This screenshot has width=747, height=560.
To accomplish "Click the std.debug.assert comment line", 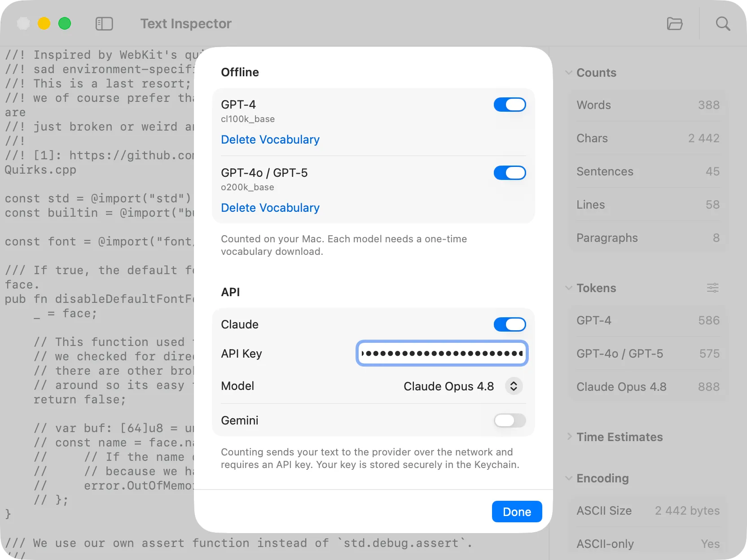I will pyautogui.click(x=238, y=543).
